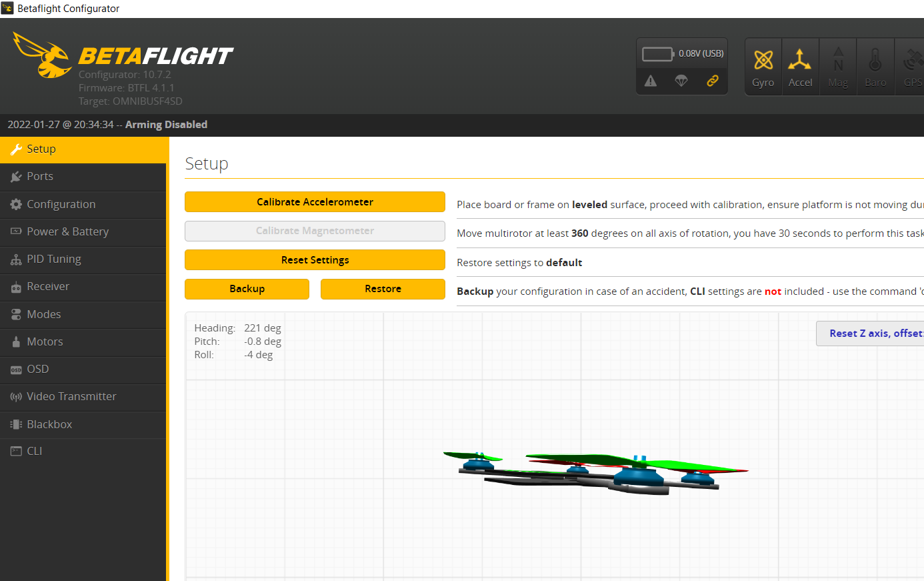
Task: Click the OSD icon in sidebar
Action: pyautogui.click(x=16, y=370)
